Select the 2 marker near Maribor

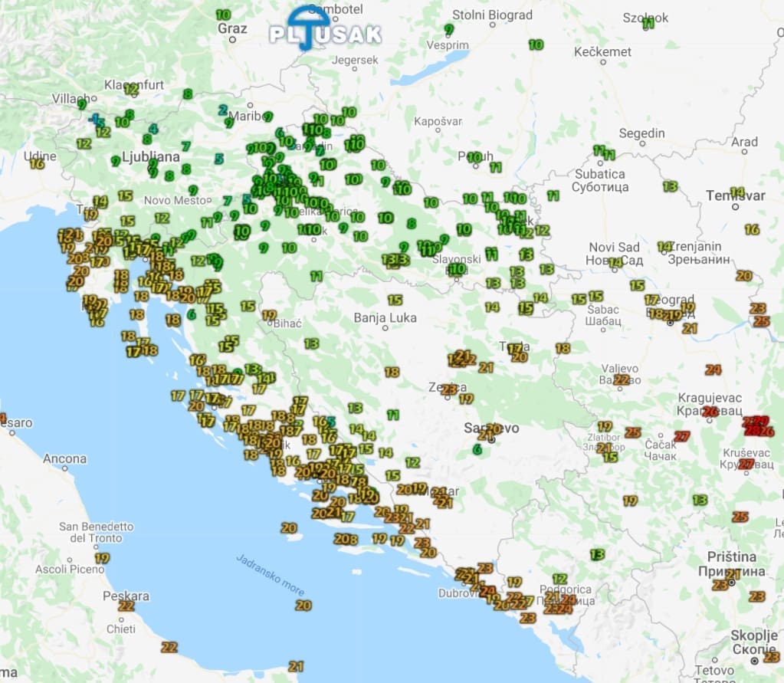pyautogui.click(x=223, y=110)
